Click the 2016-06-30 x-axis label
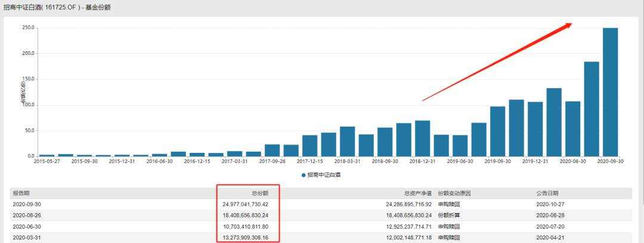 click(x=159, y=162)
